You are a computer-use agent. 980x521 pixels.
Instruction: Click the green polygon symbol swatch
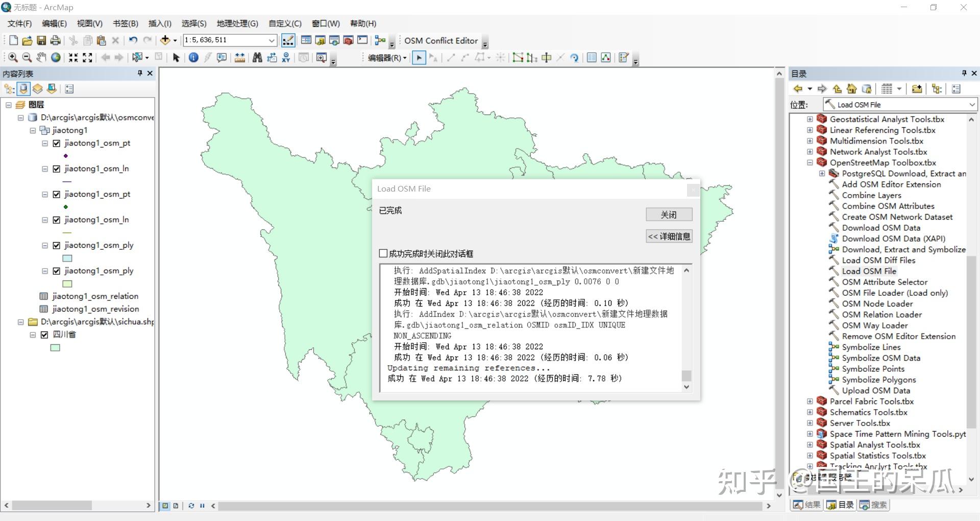click(55, 348)
